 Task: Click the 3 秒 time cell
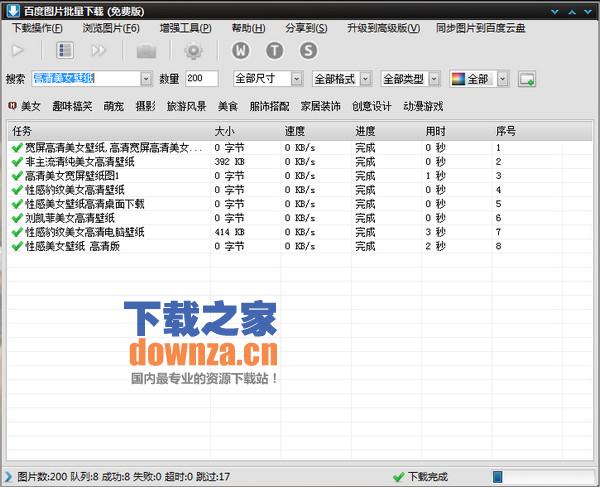pyautogui.click(x=435, y=232)
